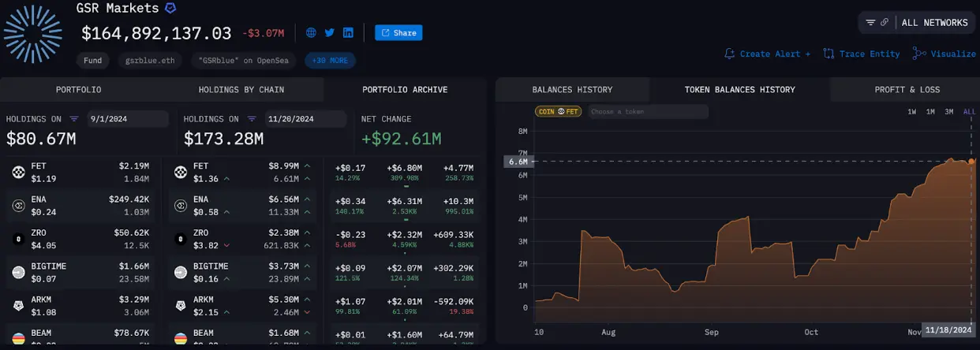Viewport: 980px width, 350px height.
Task: Click the Create Alert + link
Action: pos(775,54)
